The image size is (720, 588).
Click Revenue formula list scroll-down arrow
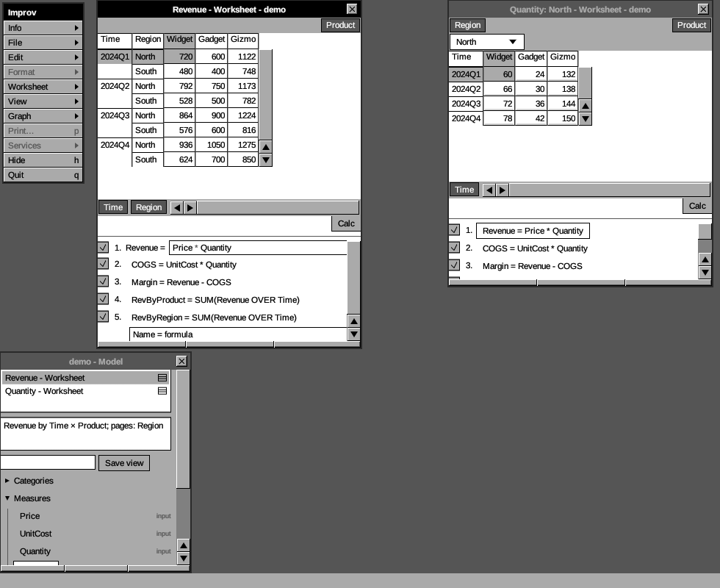coord(353,334)
